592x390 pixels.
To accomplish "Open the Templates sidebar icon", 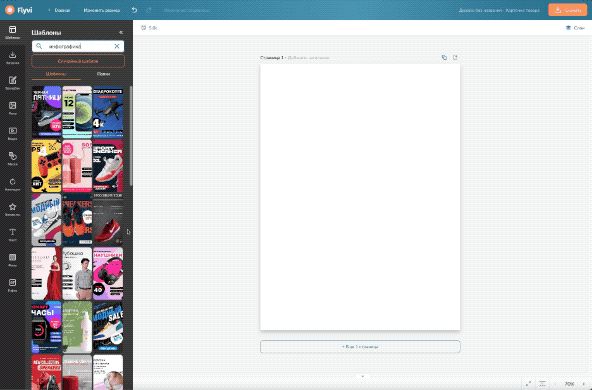I will pyautogui.click(x=12, y=32).
